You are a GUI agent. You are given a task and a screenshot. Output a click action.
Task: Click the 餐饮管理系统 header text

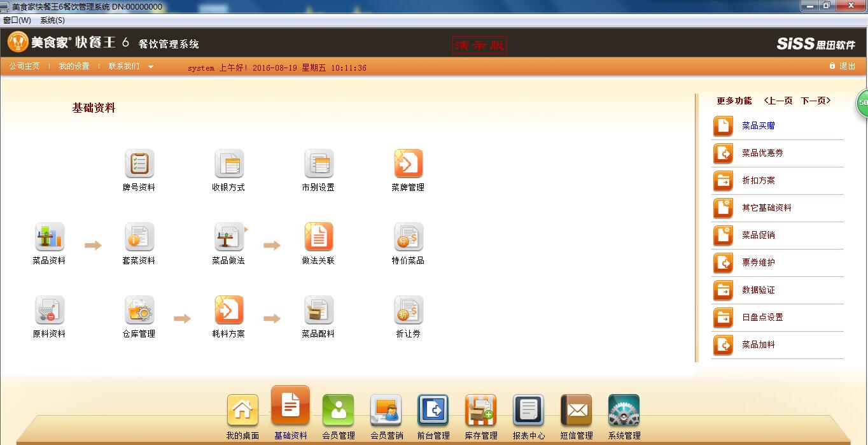(x=169, y=44)
